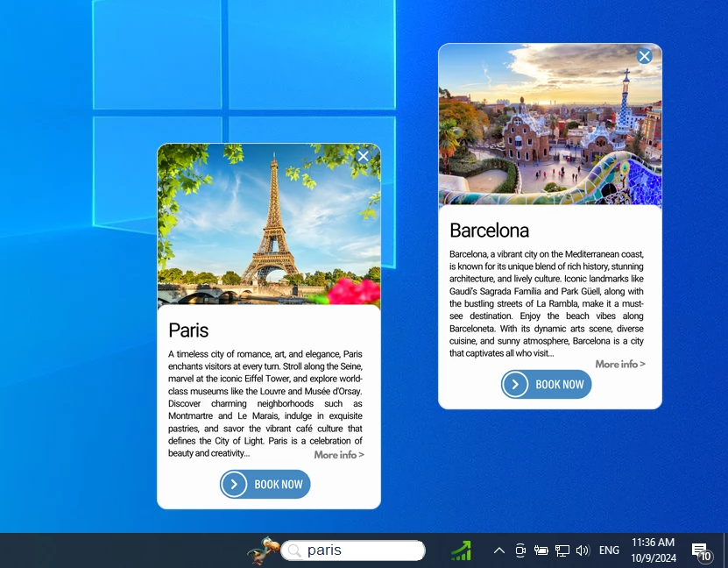Click the circular update icon in the tray
The image size is (728, 568).
point(520,550)
